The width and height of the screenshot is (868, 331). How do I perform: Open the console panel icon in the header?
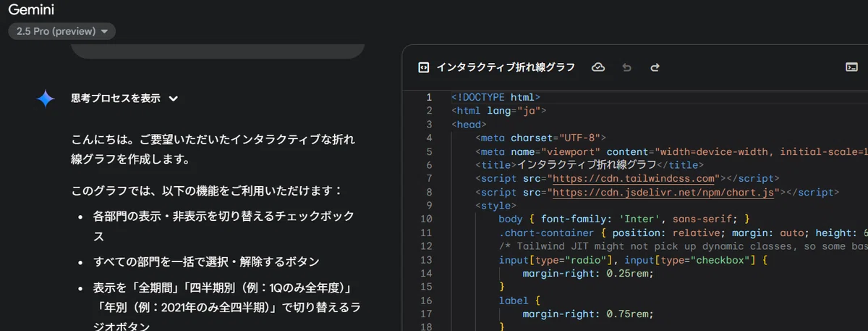click(x=851, y=67)
